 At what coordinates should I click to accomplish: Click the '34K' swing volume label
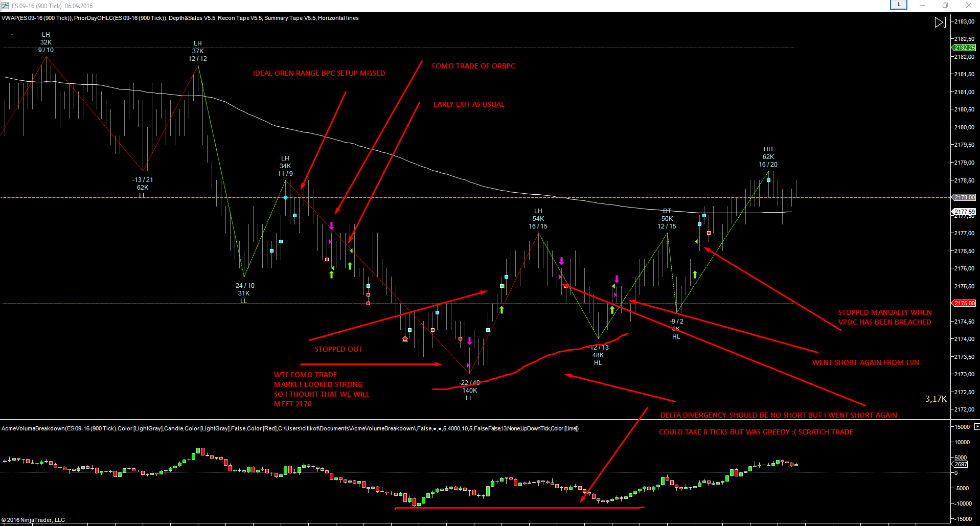285,166
